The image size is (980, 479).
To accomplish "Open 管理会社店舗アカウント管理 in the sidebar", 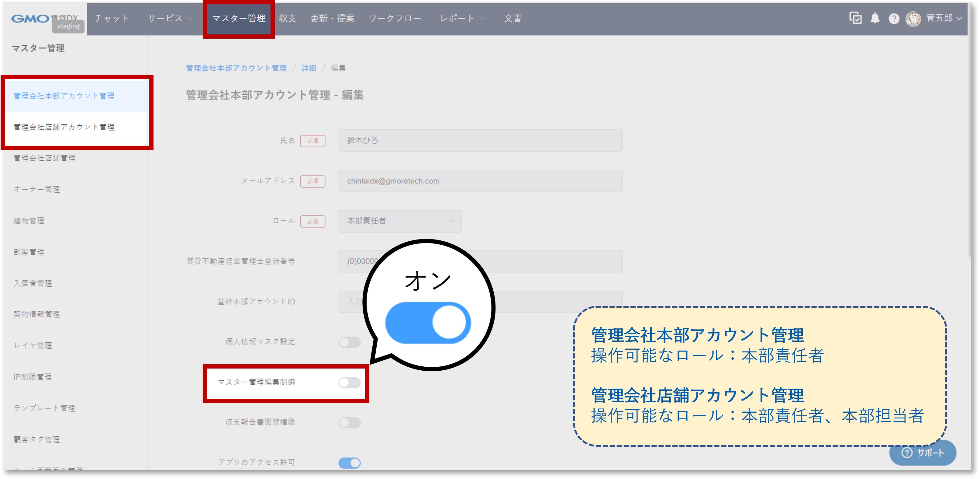I will [x=64, y=127].
